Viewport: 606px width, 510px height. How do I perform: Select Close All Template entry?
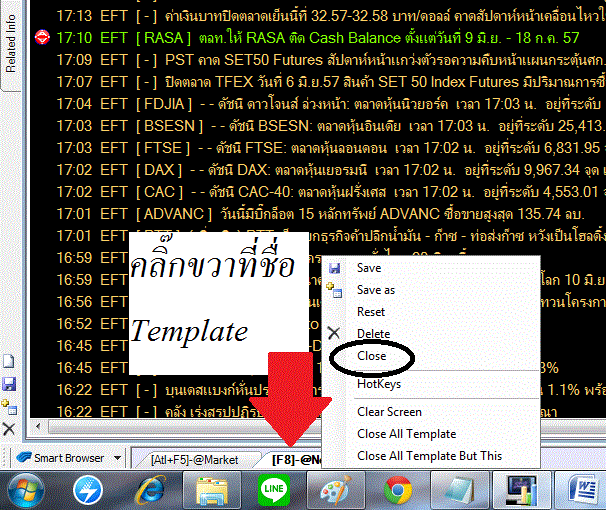(x=407, y=434)
